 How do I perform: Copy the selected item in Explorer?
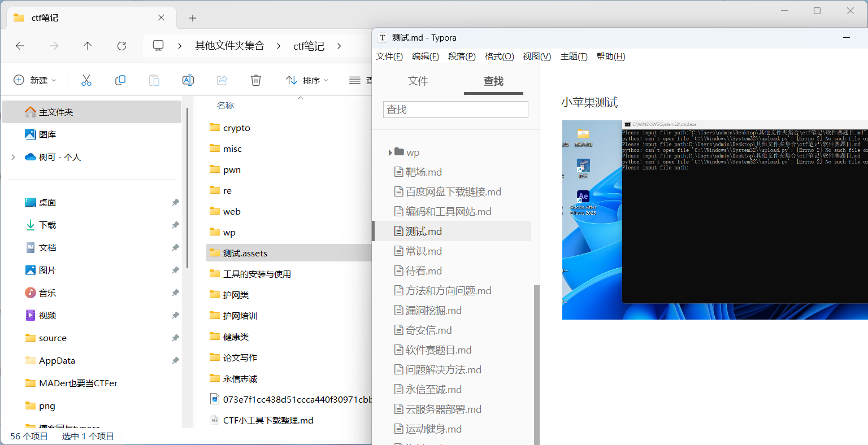pos(120,80)
